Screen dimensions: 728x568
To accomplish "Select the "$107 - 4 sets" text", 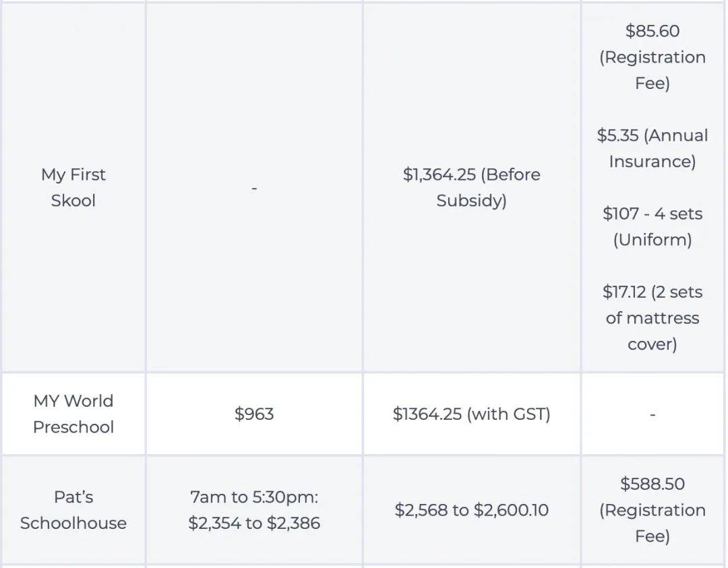I will 653,214.
